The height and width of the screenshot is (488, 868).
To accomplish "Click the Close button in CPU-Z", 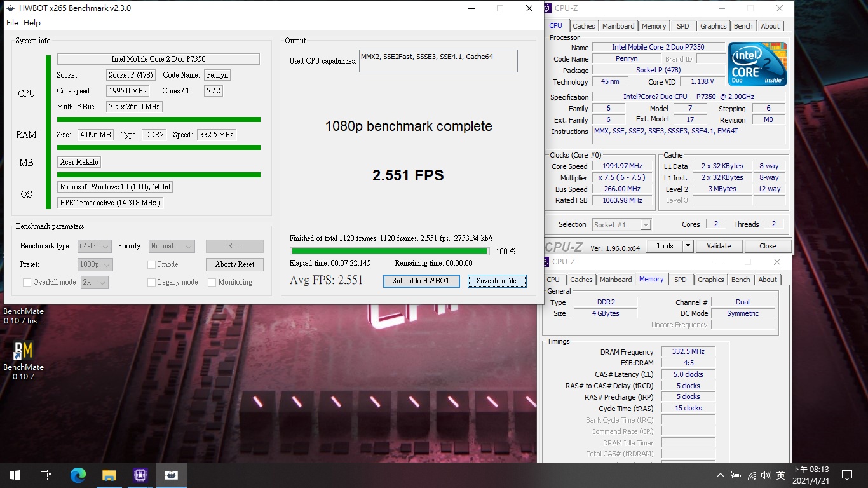I will click(x=768, y=246).
